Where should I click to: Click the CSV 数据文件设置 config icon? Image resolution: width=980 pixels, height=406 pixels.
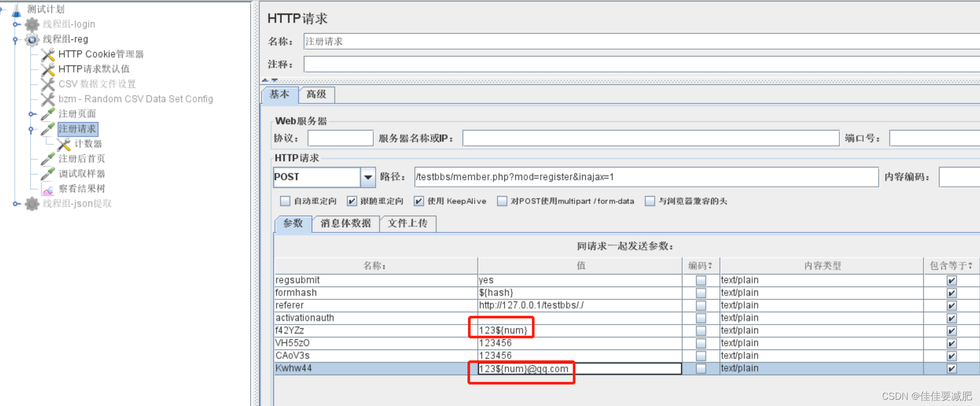point(48,84)
